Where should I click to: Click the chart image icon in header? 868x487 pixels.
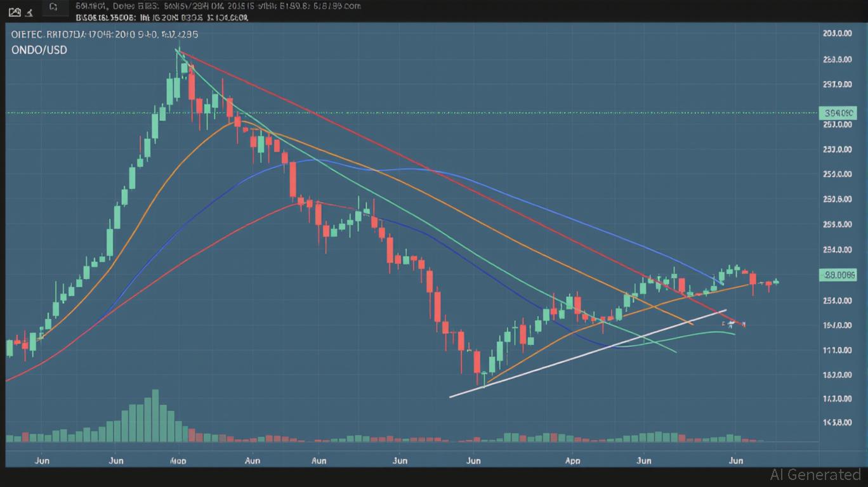click(14, 11)
